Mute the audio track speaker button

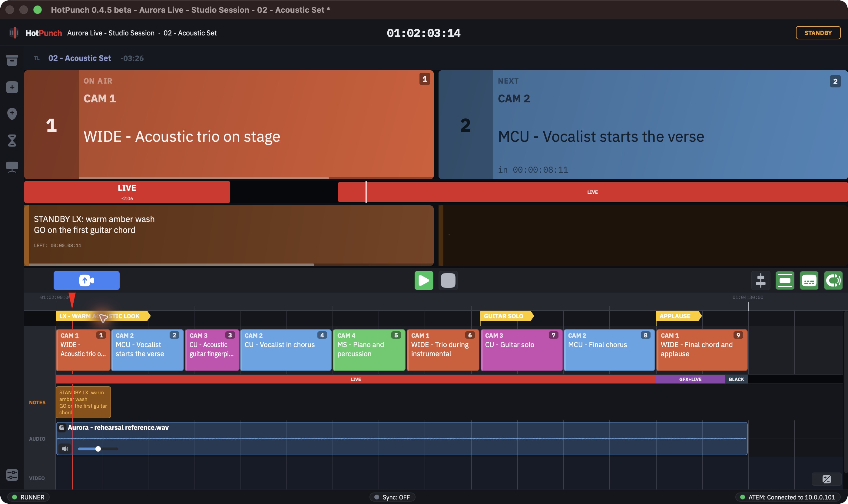click(x=65, y=449)
